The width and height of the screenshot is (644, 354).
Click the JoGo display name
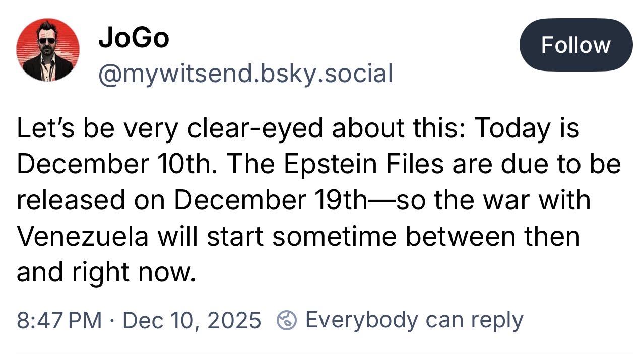(133, 38)
